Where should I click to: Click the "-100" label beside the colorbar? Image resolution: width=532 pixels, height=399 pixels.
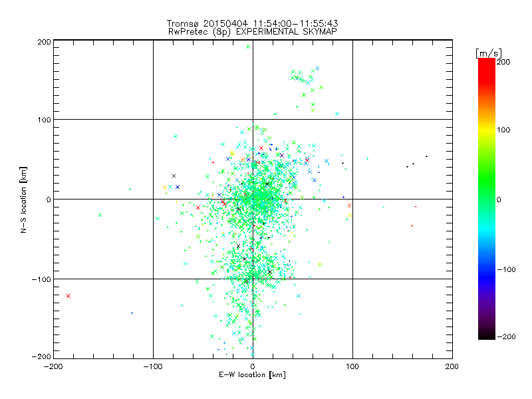point(506,270)
